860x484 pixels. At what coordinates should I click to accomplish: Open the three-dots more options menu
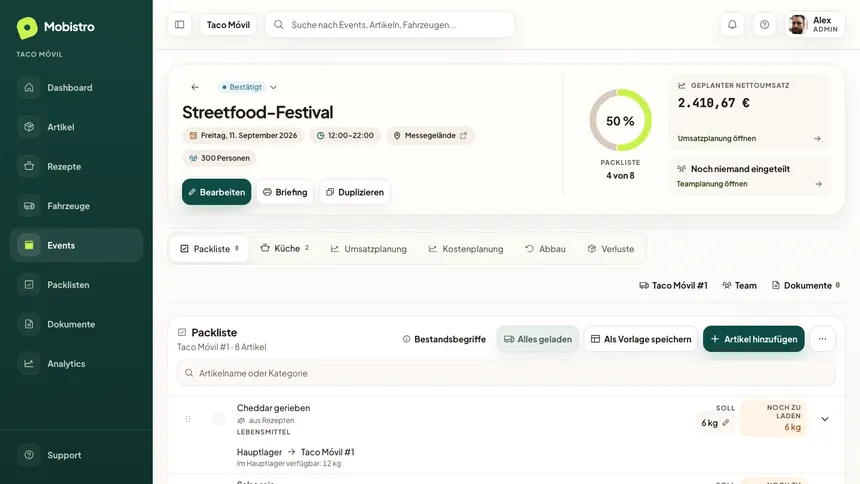[x=822, y=339]
